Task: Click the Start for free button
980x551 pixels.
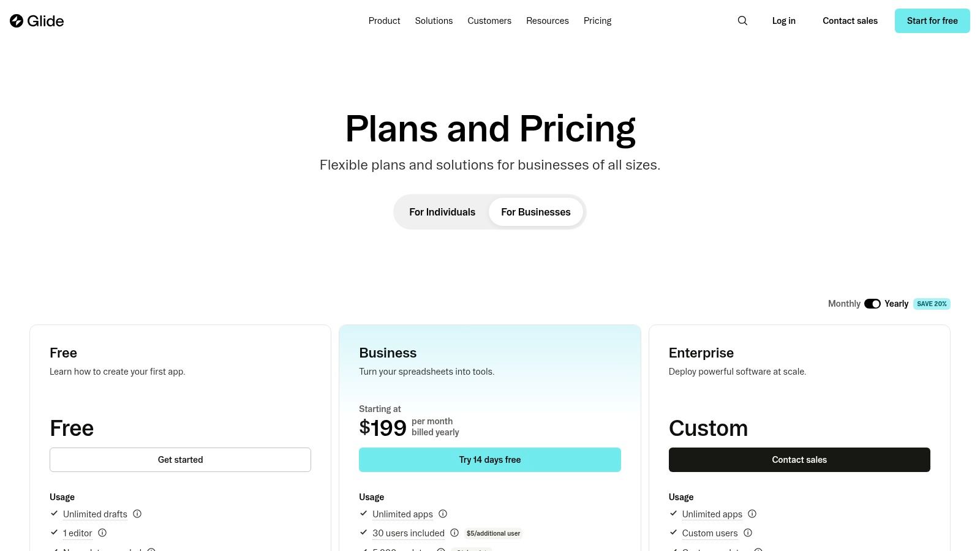Action: tap(932, 20)
